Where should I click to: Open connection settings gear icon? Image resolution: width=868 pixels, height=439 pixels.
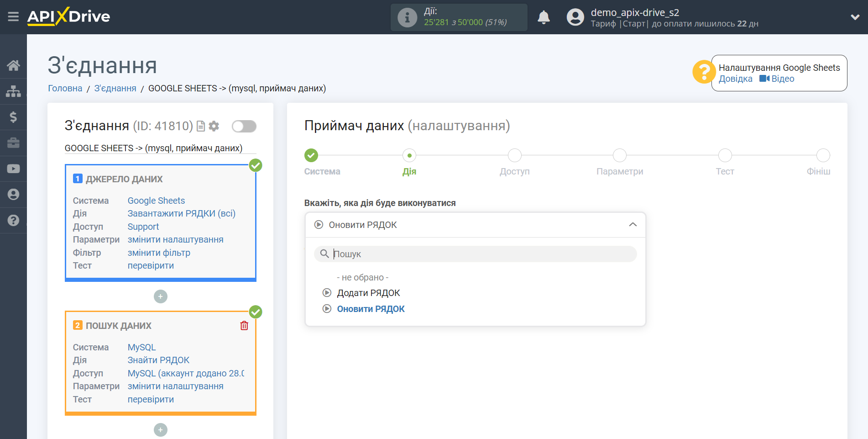point(214,126)
